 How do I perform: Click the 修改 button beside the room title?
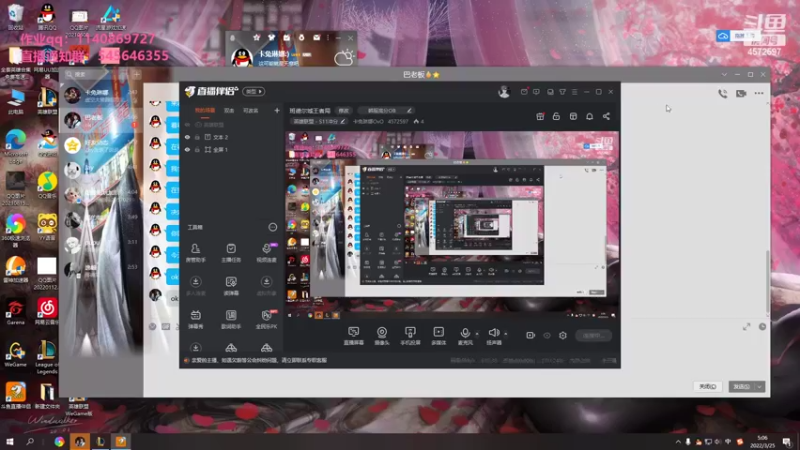pos(344,110)
